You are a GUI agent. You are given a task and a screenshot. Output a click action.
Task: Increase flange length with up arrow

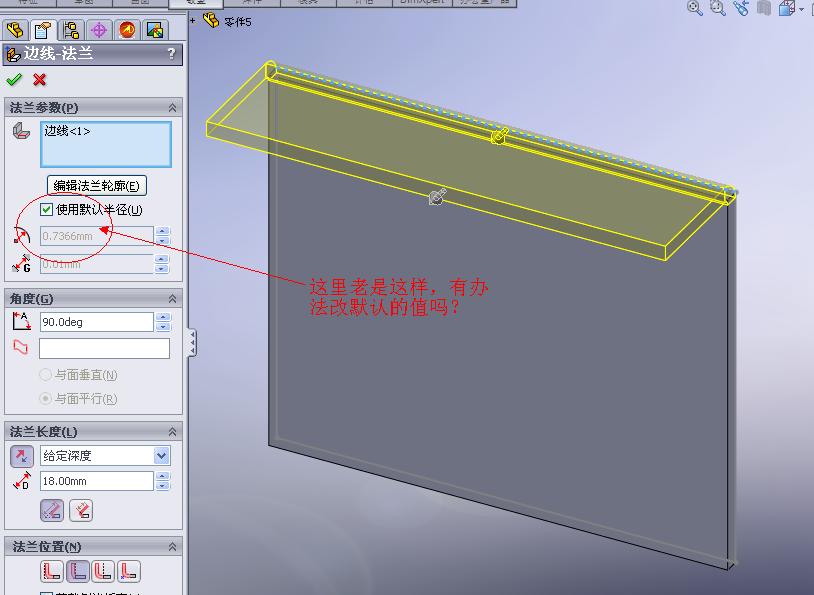tap(162, 476)
